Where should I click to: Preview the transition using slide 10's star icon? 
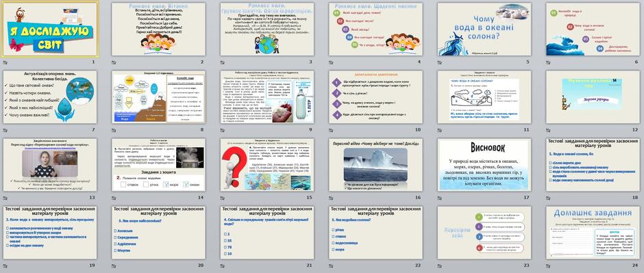[331, 130]
